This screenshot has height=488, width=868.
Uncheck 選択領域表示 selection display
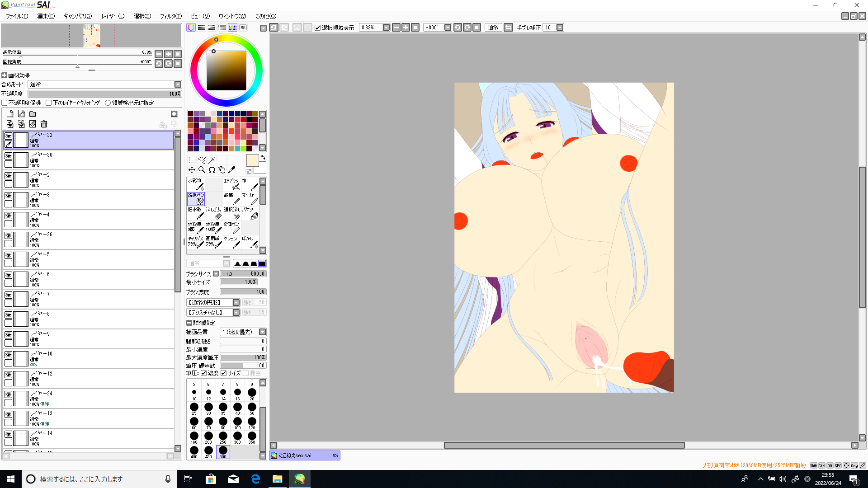(x=318, y=28)
